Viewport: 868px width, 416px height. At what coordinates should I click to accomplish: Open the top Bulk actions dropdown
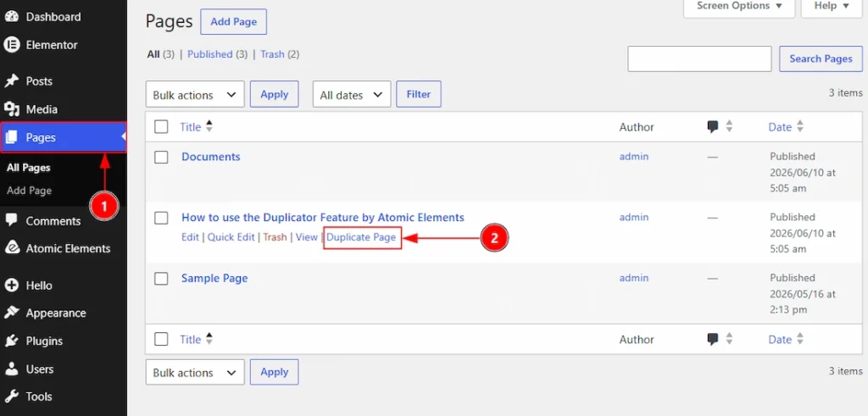(195, 95)
